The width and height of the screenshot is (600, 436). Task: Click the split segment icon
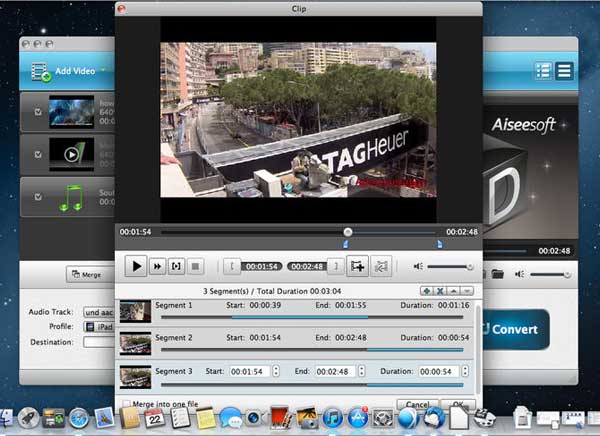pyautogui.click(x=381, y=266)
